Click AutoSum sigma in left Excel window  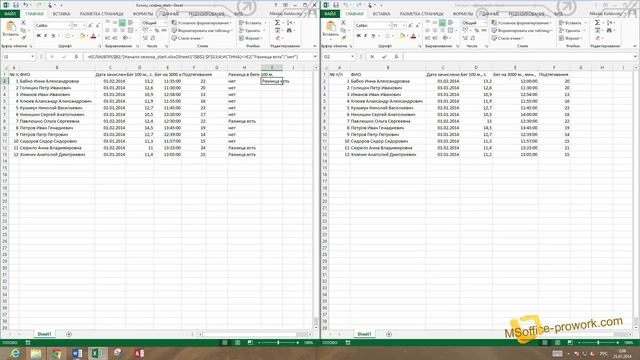278,23
